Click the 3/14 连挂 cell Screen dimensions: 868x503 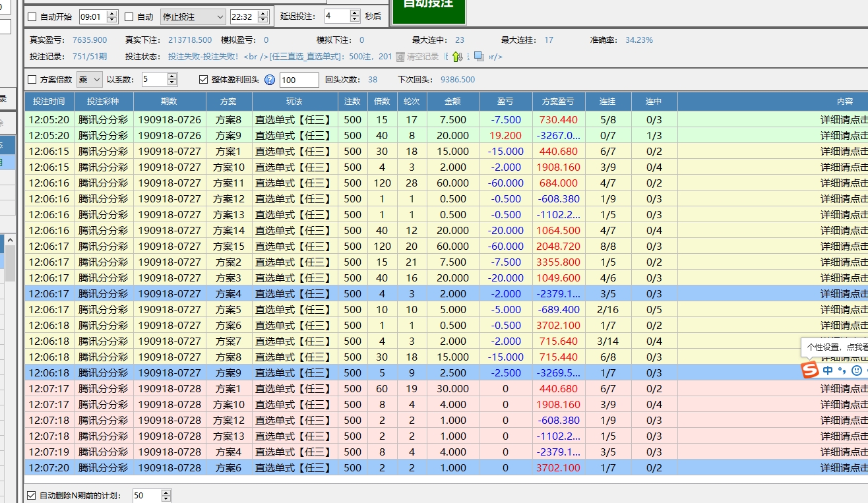607,341
